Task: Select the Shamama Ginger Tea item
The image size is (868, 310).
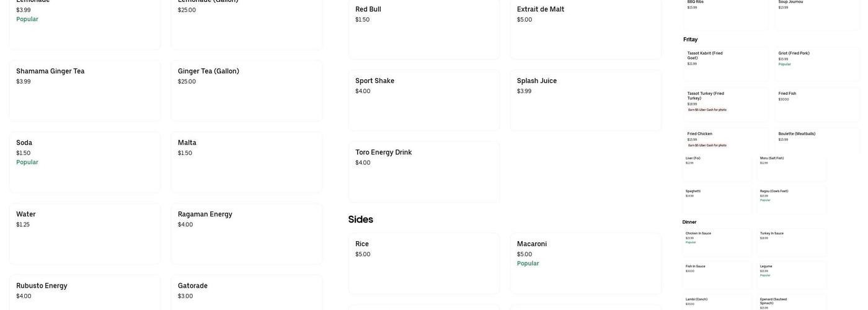Action: tap(84, 90)
